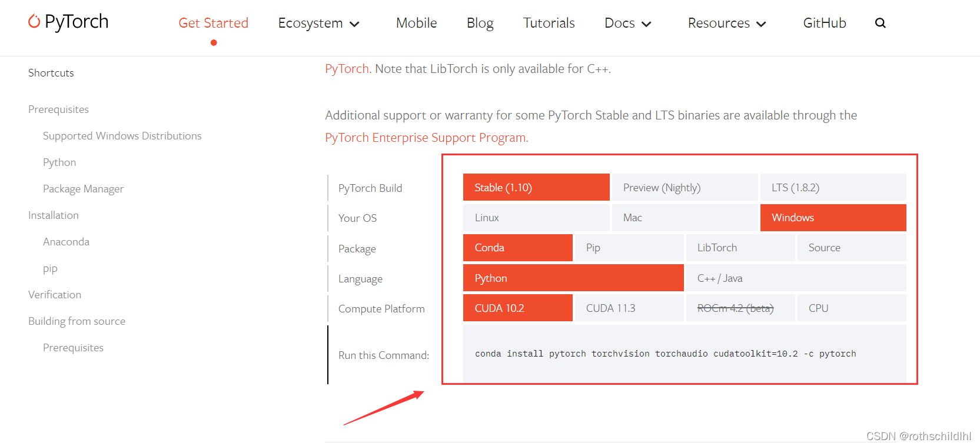
Task: Jump to Anaconda section in sidebar
Action: tap(66, 242)
